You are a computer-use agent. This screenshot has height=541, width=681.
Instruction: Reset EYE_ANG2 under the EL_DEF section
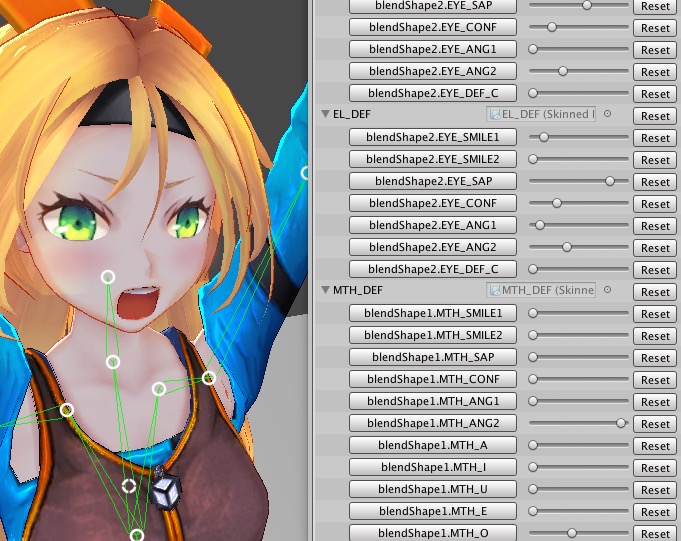point(655,248)
